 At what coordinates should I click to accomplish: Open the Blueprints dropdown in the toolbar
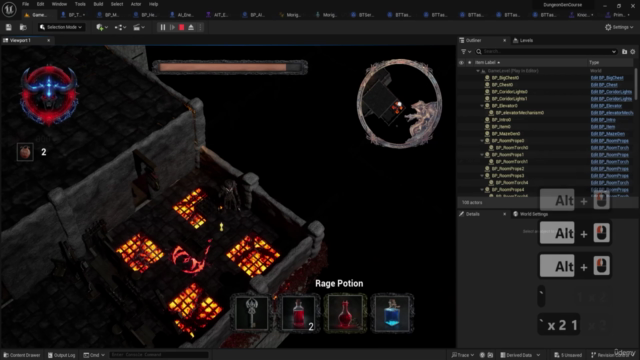[120, 27]
